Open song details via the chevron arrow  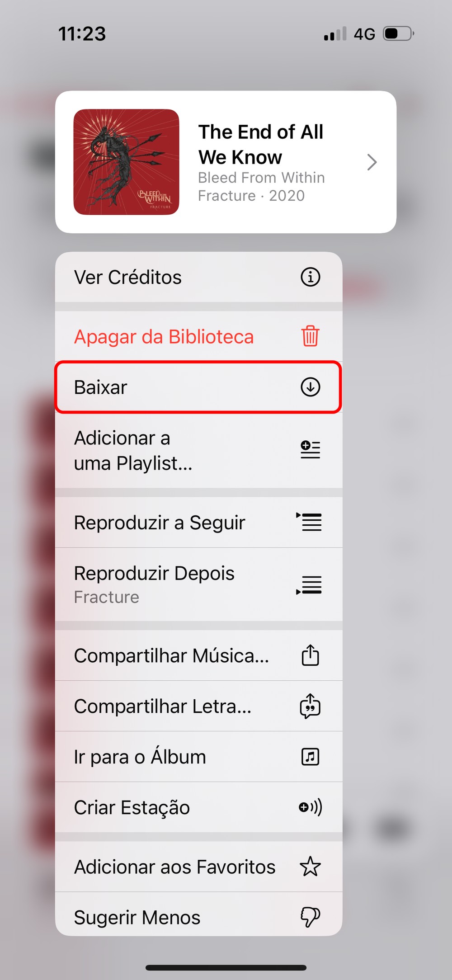(372, 162)
